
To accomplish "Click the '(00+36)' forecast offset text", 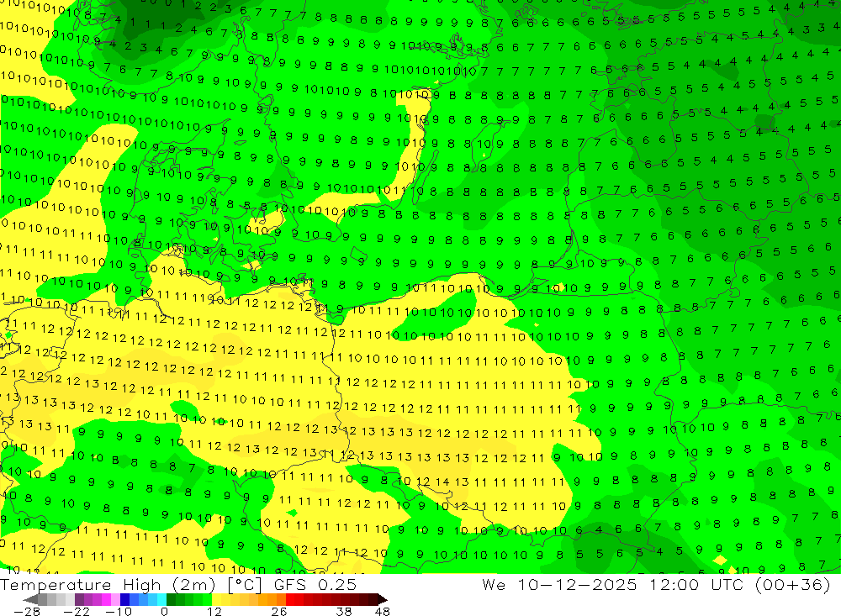I will coord(793,584).
